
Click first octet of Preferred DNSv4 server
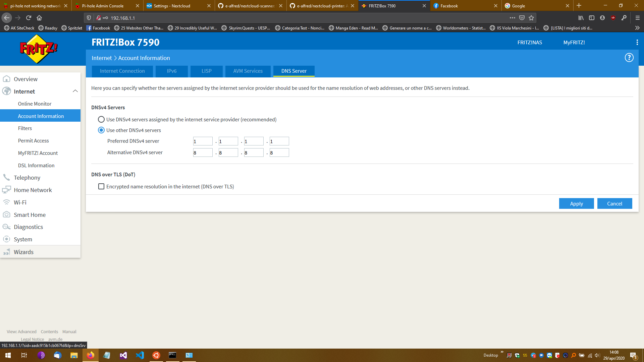pyautogui.click(x=203, y=141)
